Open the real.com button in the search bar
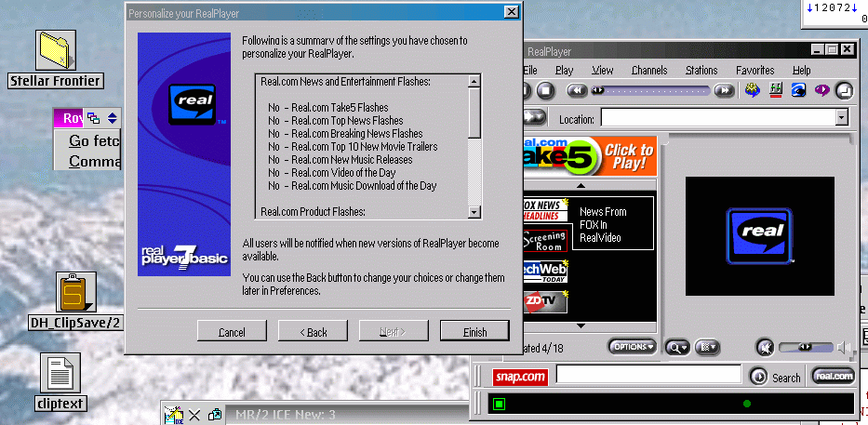The image size is (868, 425). tap(834, 377)
